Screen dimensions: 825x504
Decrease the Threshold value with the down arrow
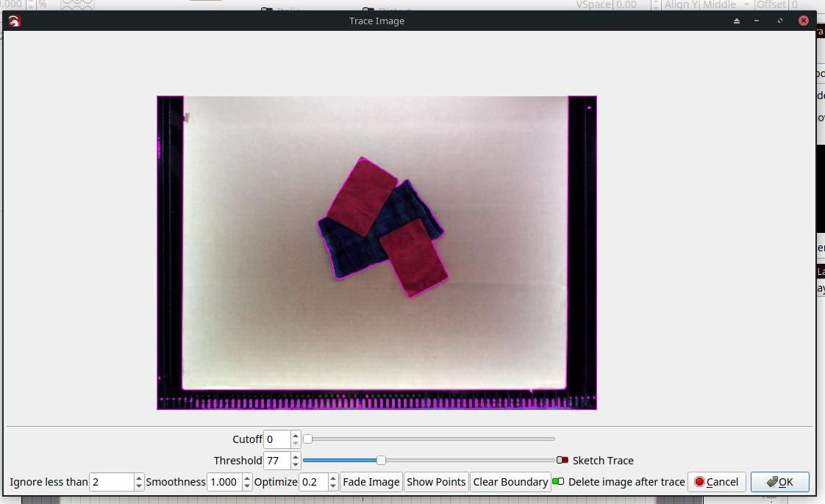pos(296,465)
